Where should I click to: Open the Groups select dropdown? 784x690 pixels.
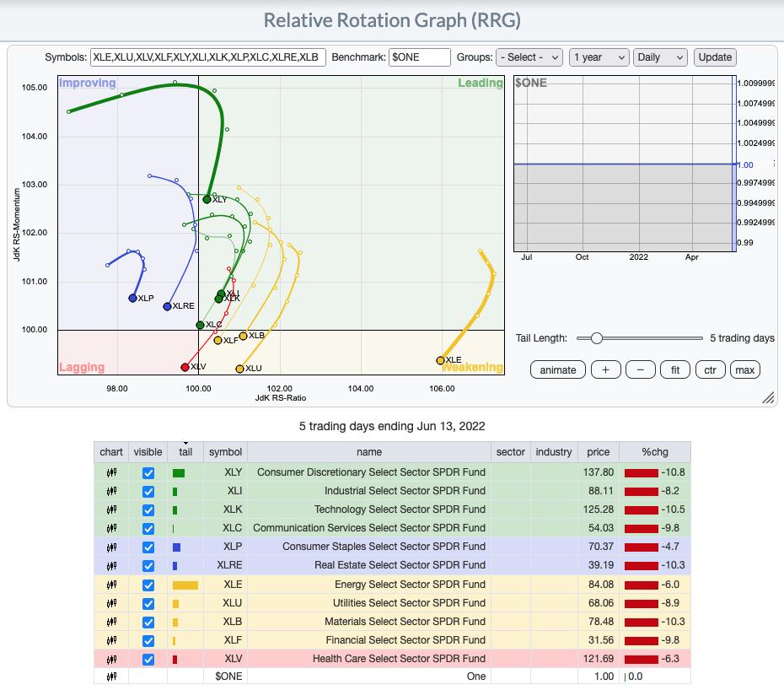tap(529, 57)
